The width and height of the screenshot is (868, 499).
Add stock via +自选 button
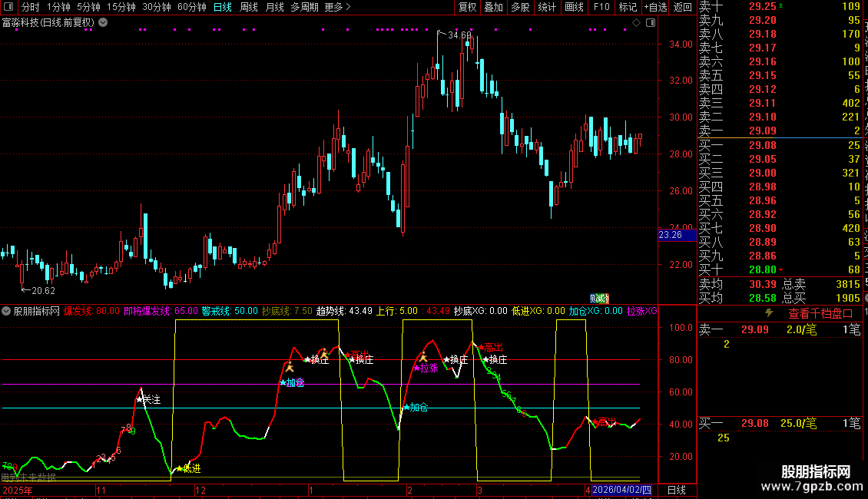tap(654, 8)
